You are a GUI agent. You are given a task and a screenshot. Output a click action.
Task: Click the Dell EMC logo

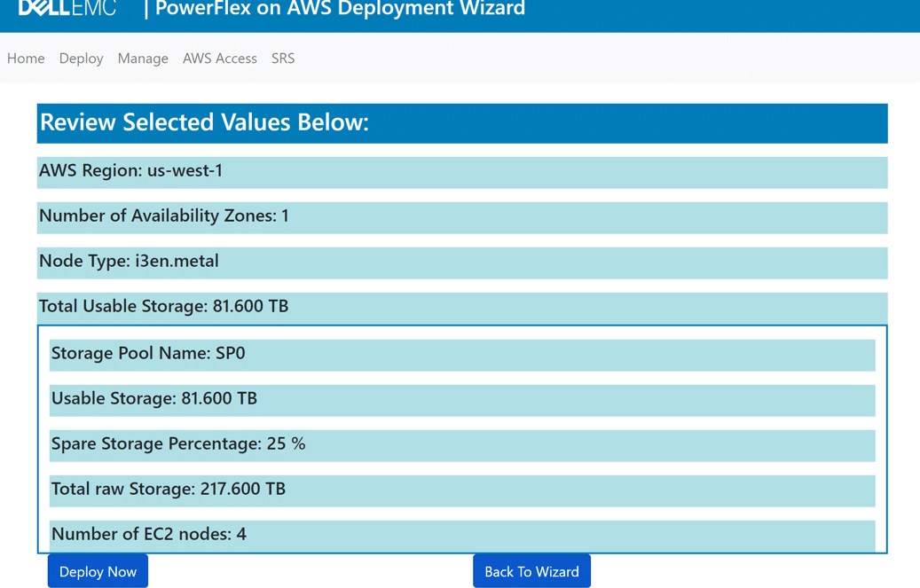(x=67, y=8)
